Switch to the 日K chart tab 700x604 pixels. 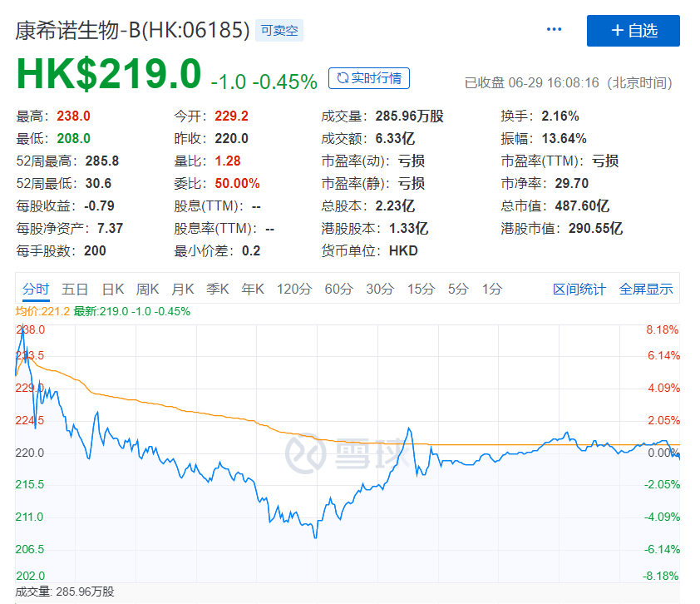coord(112,290)
